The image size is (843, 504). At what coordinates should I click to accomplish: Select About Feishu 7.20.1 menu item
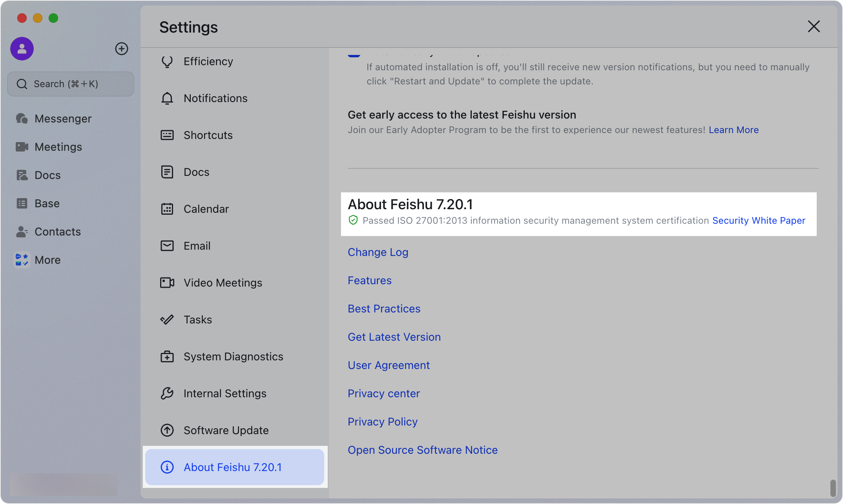[235, 467]
